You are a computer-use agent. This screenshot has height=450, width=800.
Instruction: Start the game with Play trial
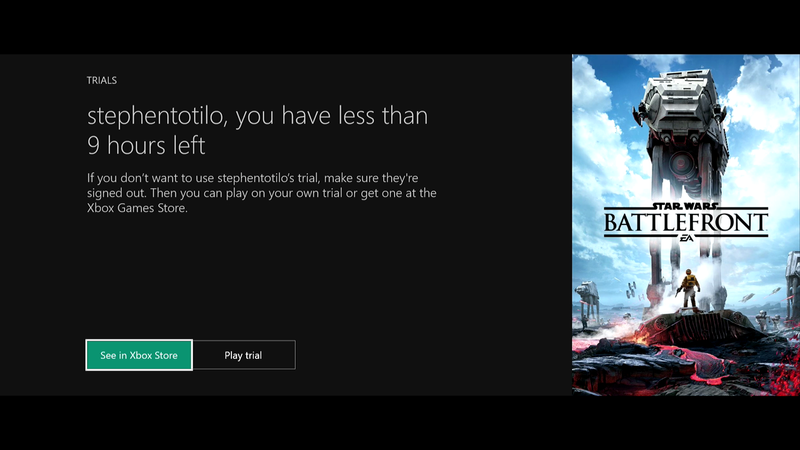[x=244, y=355]
